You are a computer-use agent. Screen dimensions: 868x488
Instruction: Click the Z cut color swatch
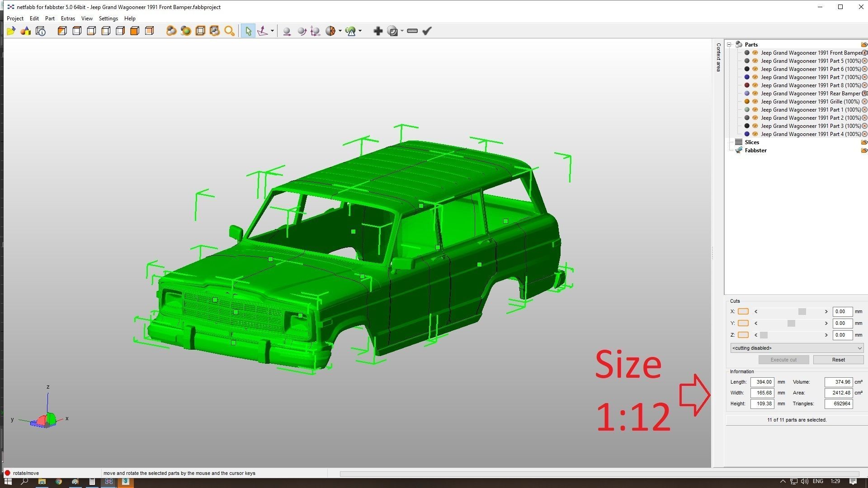pyautogui.click(x=743, y=335)
